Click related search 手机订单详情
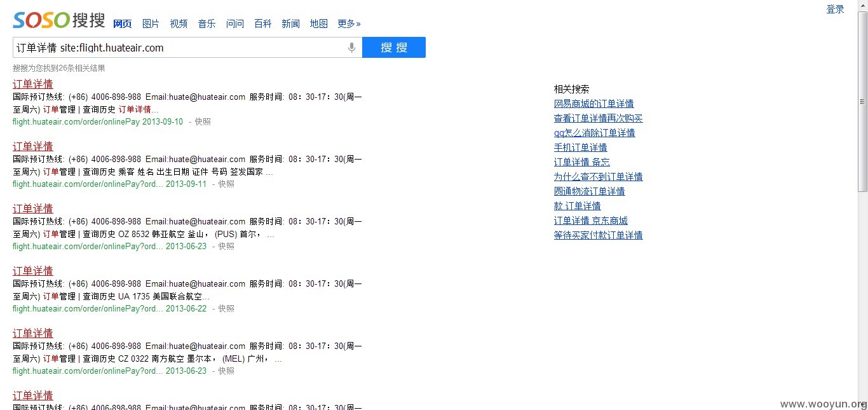 coord(581,147)
